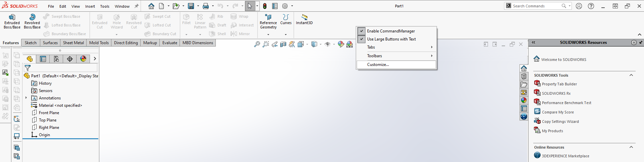Choose Customize... from the context menu

[x=378, y=65]
